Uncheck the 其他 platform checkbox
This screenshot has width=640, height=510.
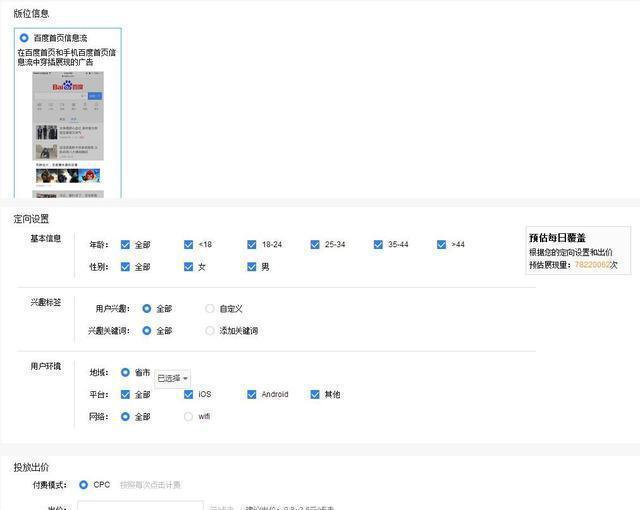(315, 394)
